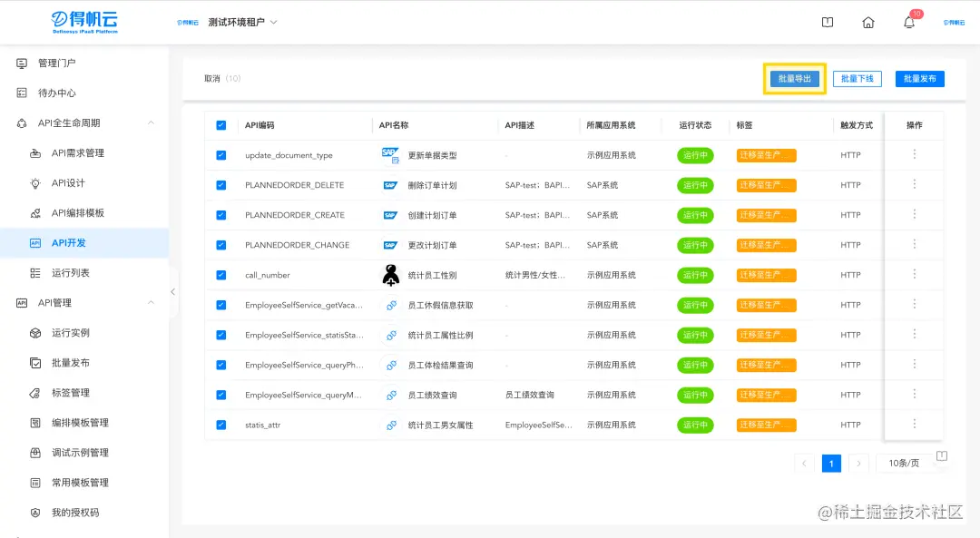Click the 运行状态 column header

click(x=695, y=125)
